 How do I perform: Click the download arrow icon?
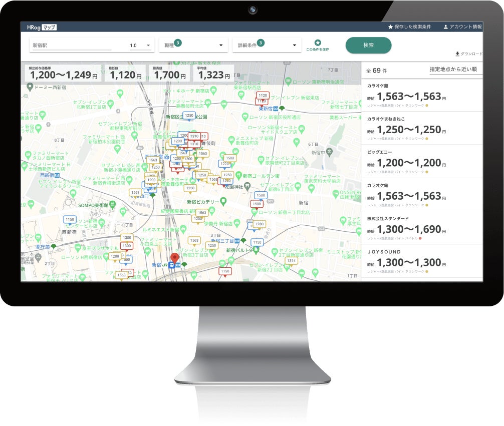(x=457, y=54)
